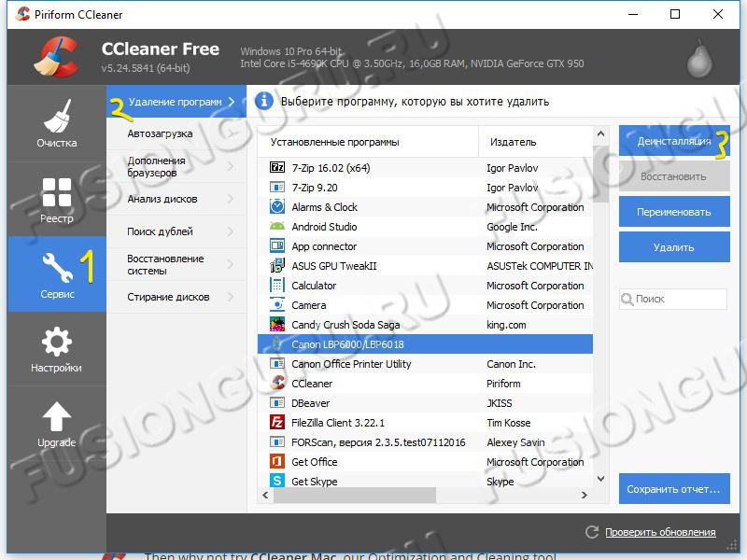Screen dimensions: 747x560
Task: Click the Calculator app icon
Action: (277, 285)
